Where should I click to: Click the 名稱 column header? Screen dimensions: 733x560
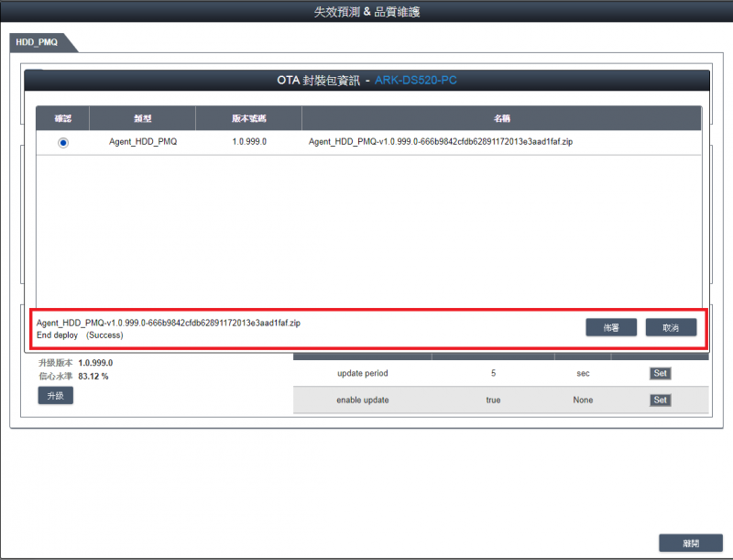501,118
